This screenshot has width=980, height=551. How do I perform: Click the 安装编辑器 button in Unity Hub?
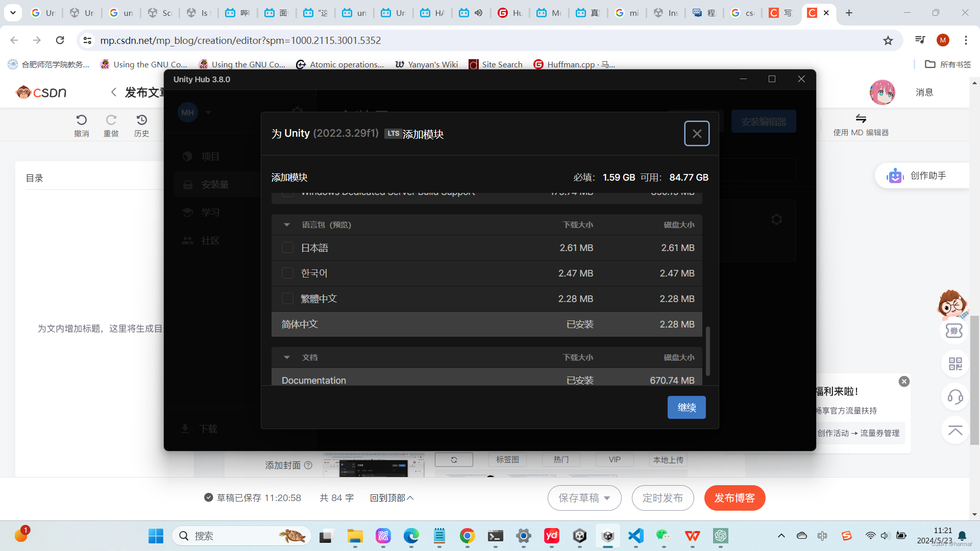click(x=764, y=121)
